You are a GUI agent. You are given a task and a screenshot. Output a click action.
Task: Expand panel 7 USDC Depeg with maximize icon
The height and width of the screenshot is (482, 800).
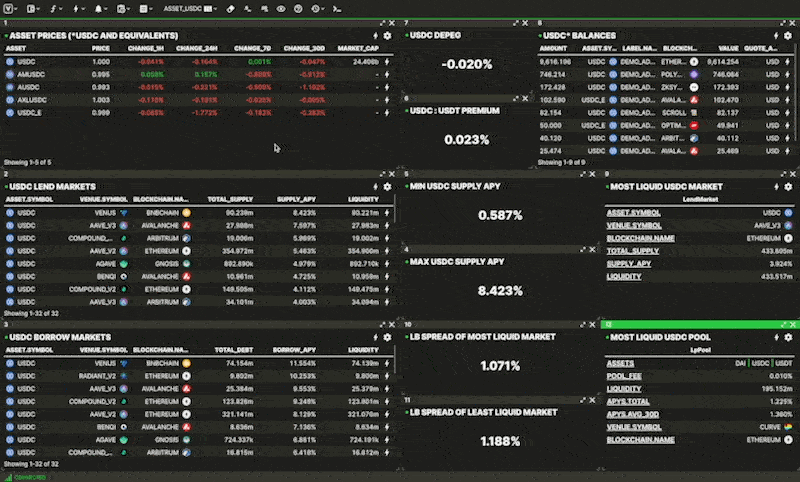516,23
